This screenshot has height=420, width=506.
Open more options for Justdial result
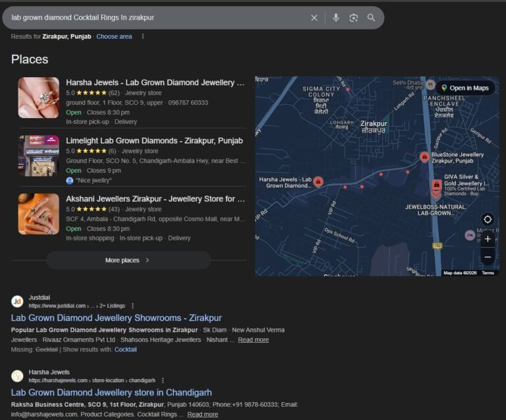[132, 306]
